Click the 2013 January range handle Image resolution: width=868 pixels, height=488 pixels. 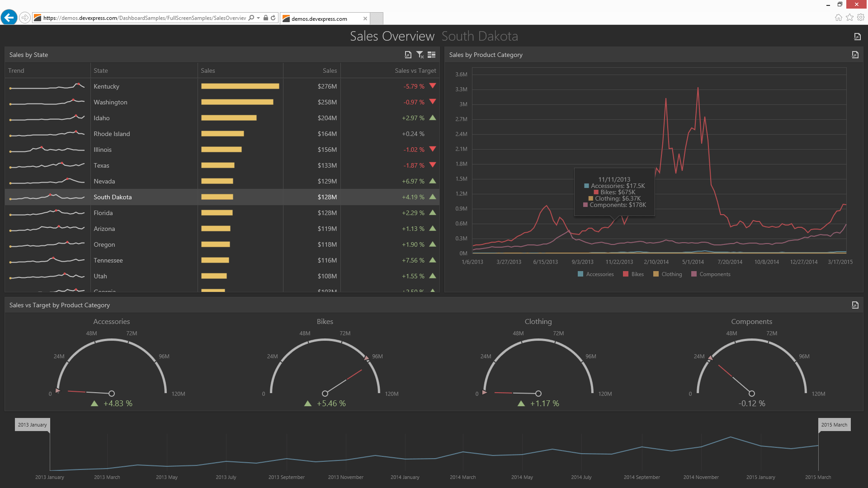click(33, 425)
